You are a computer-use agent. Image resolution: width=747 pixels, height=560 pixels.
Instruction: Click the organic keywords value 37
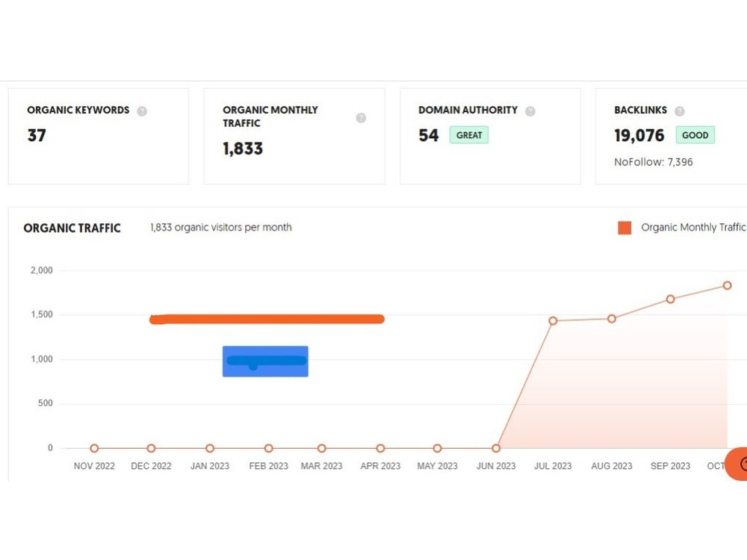pyautogui.click(x=37, y=135)
